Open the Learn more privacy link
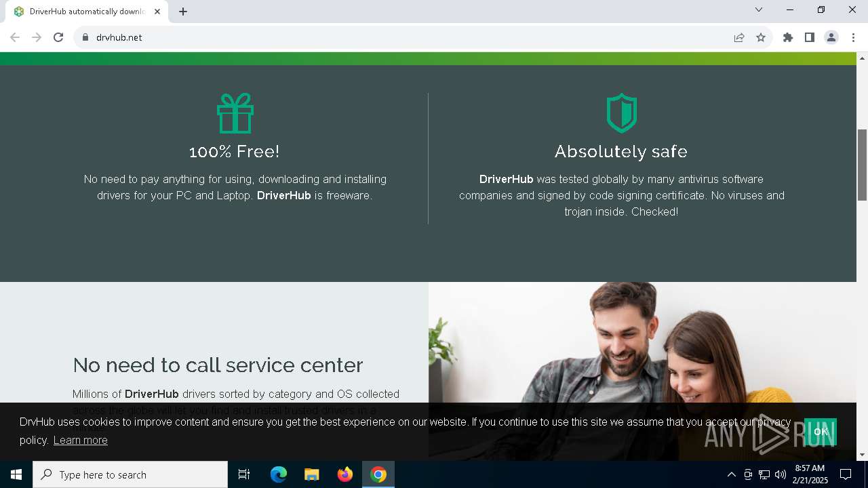Image resolution: width=868 pixels, height=488 pixels. click(81, 440)
